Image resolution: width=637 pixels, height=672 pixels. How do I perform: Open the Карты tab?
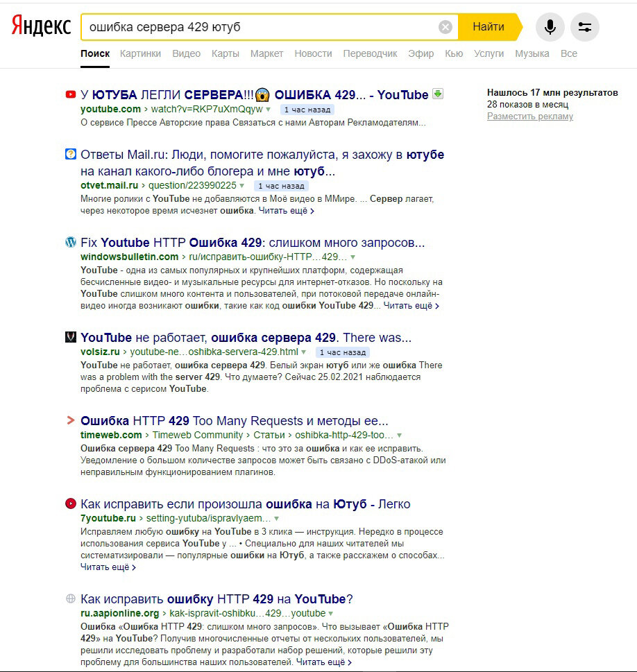(226, 53)
